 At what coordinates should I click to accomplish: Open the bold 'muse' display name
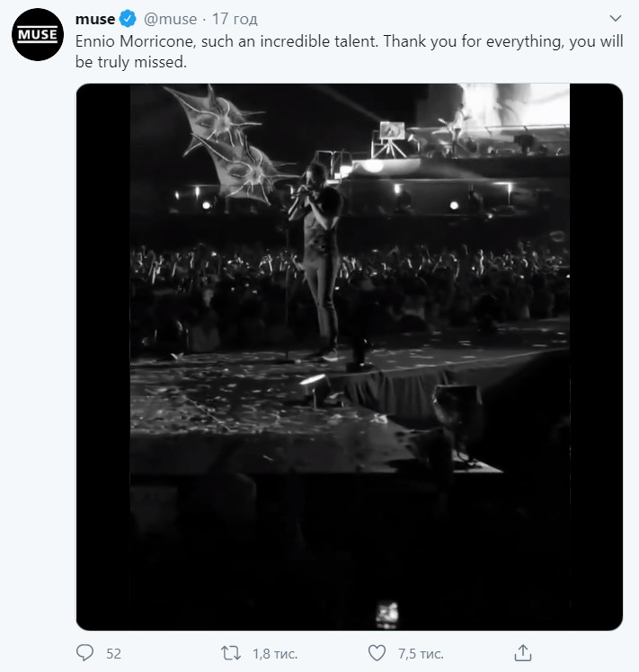point(95,19)
